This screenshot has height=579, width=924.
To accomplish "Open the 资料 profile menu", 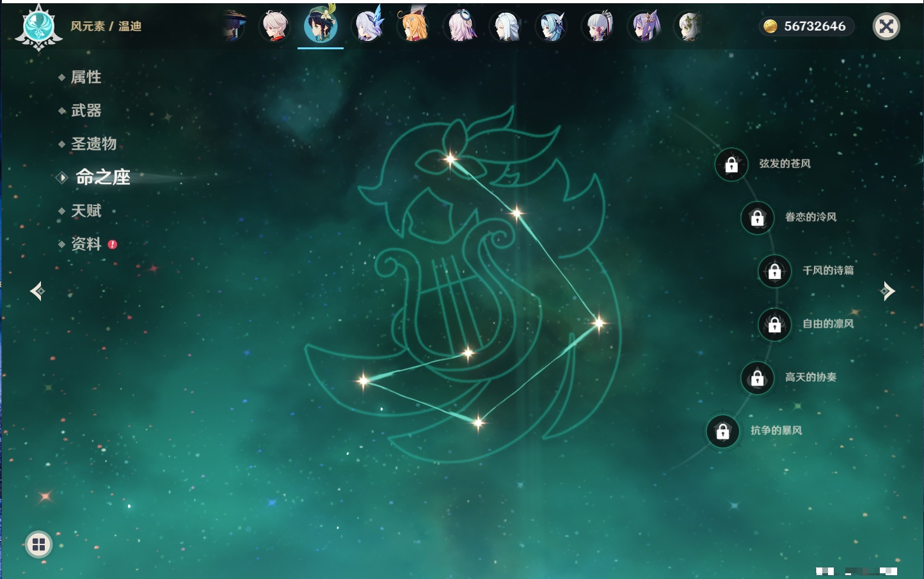I will pos(86,244).
